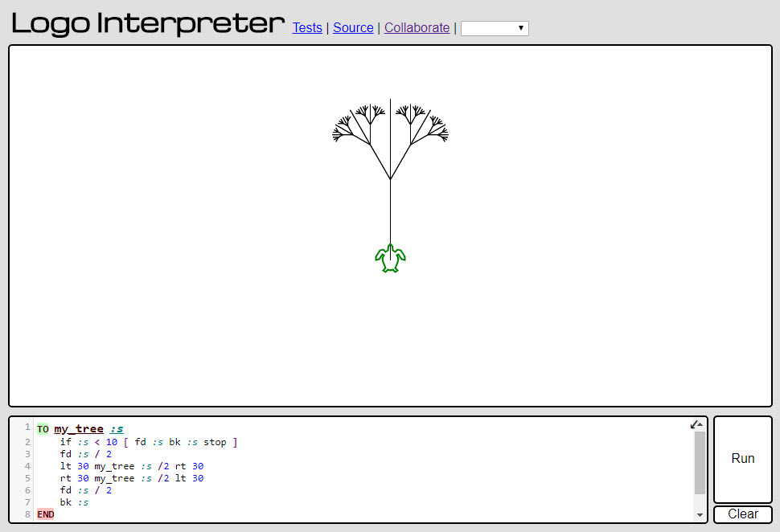
Task: Click the 'Logo Interpreter' title
Action: 148,23
